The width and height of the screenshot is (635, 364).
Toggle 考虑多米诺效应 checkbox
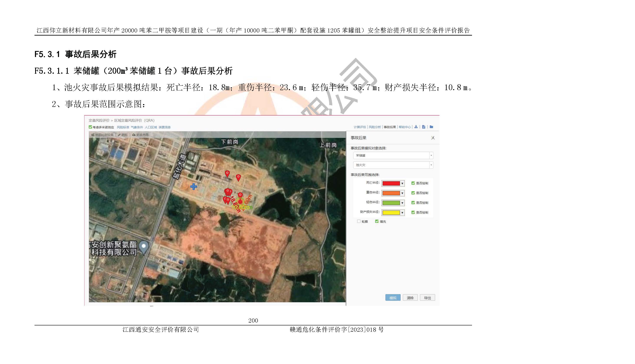[x=90, y=127]
